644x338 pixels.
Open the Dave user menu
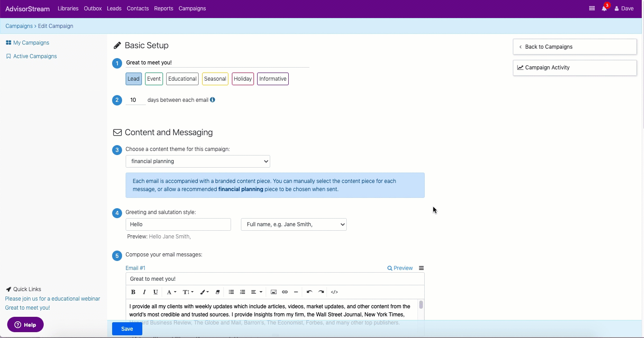tap(624, 9)
